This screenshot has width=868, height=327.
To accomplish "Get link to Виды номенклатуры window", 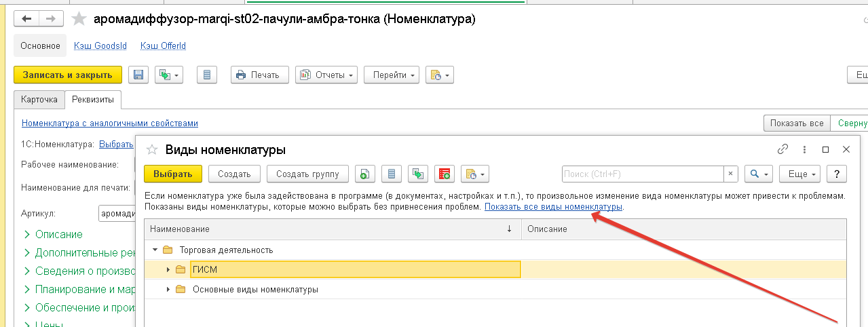I will [x=782, y=149].
